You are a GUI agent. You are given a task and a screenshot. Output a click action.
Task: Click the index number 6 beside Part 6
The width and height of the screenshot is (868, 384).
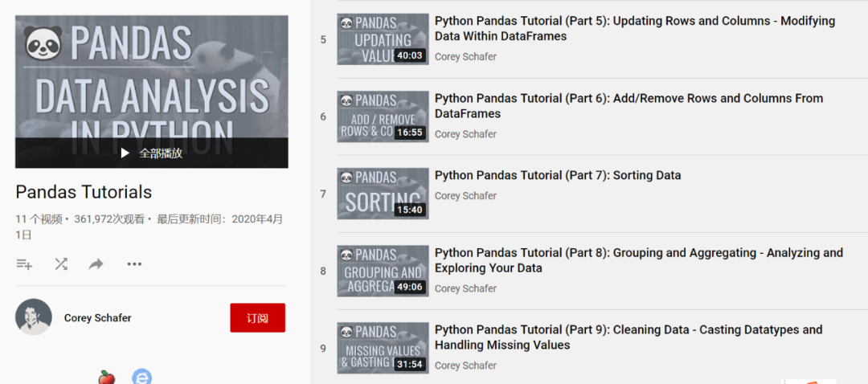(x=323, y=116)
